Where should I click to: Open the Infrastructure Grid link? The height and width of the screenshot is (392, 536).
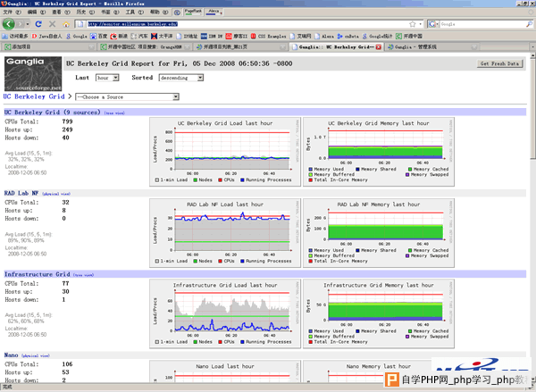38,274
